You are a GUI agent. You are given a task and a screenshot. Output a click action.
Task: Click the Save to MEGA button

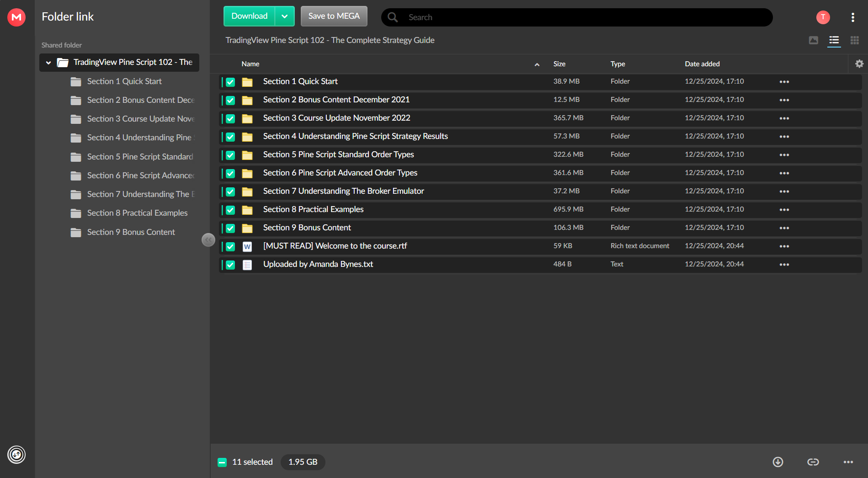tap(334, 16)
